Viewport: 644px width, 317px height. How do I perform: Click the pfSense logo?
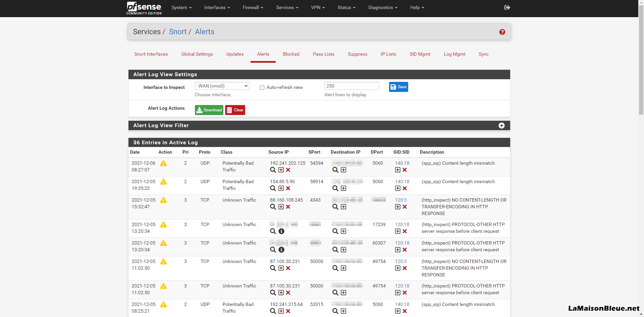(144, 8)
